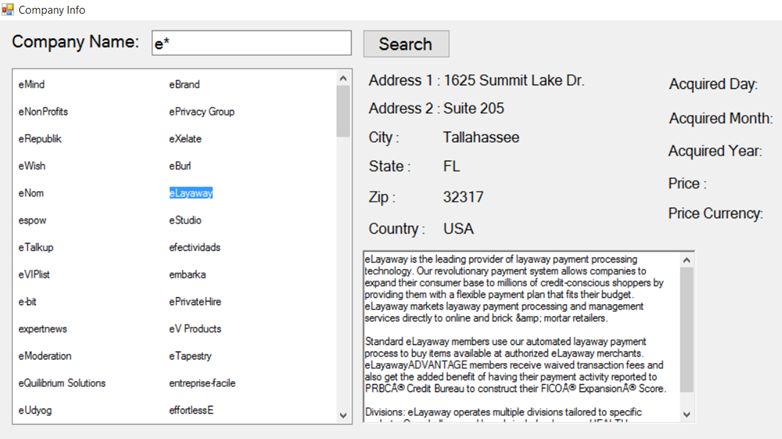Click the State value FL
This screenshot has width=782, height=439.
tap(452, 166)
